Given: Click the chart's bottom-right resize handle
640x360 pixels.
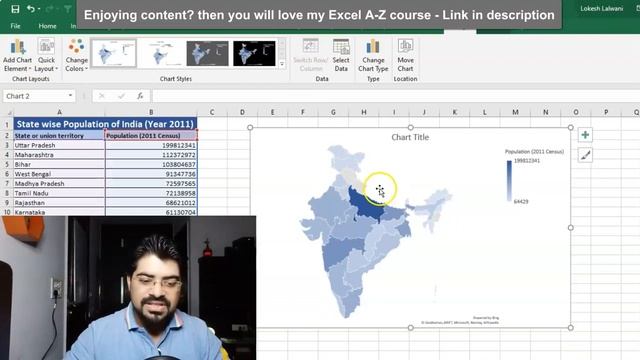Looking at the screenshot, I should click(571, 327).
